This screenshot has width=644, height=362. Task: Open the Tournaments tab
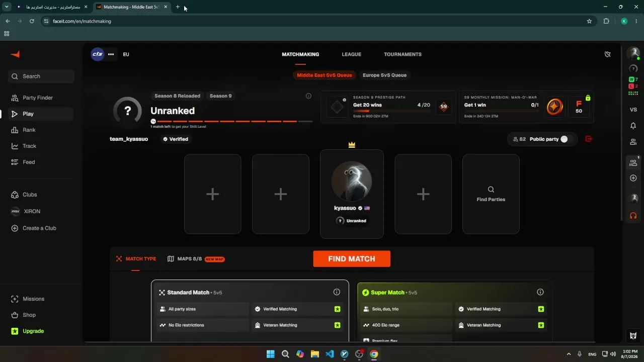pos(403,54)
